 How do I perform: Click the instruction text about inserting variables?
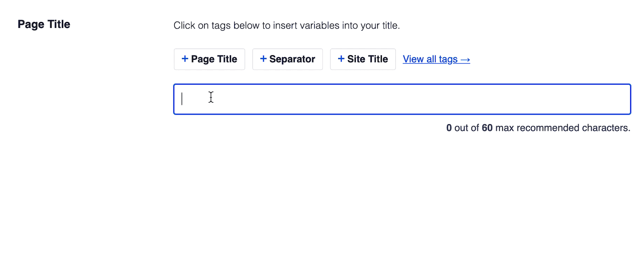coord(287,25)
